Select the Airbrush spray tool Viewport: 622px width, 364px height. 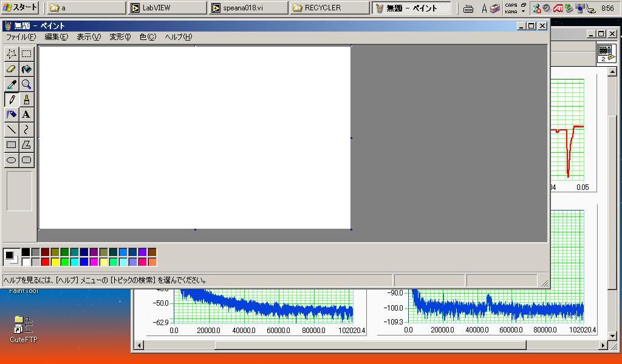tap(12, 115)
